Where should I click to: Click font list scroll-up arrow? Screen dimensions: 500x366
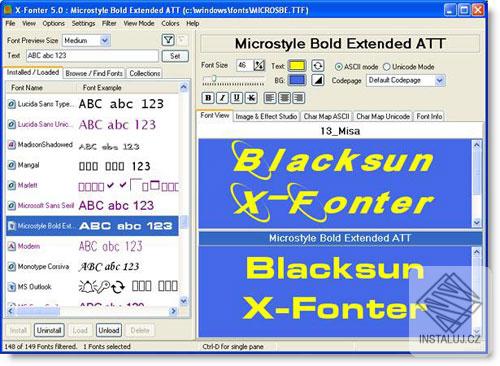click(183, 87)
